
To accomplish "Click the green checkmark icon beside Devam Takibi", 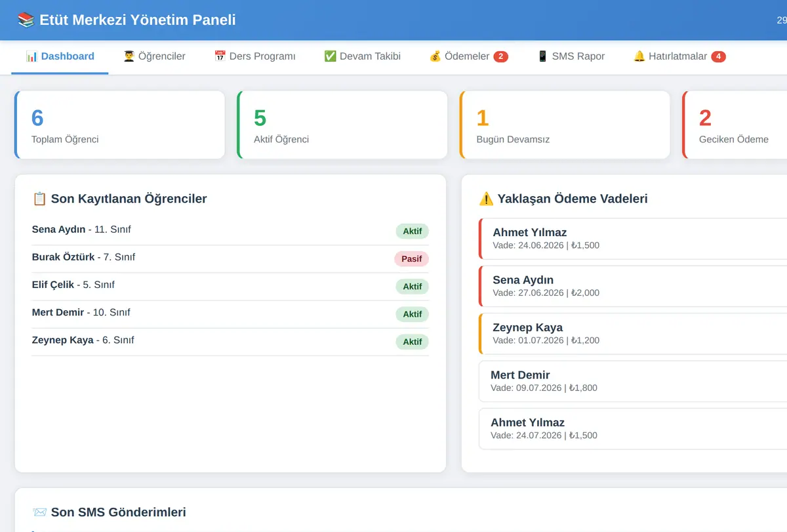I will click(330, 56).
